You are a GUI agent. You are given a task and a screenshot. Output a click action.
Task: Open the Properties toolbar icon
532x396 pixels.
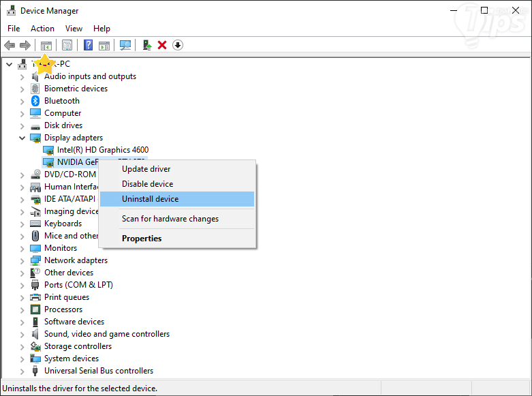pos(67,45)
